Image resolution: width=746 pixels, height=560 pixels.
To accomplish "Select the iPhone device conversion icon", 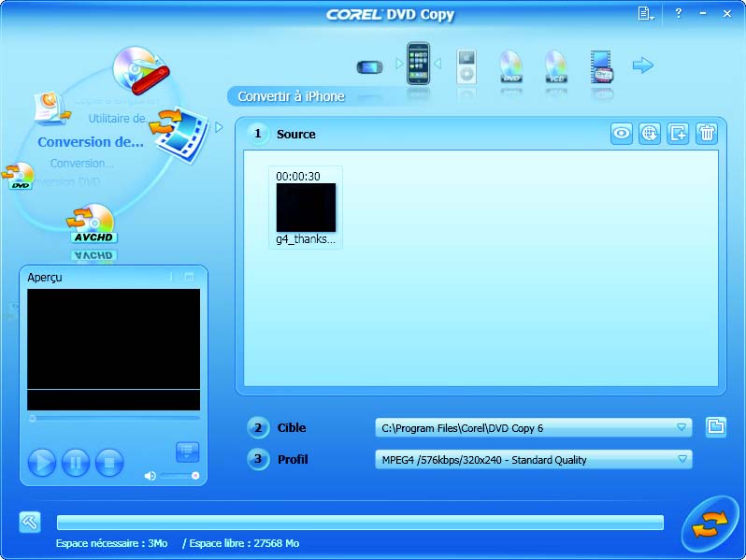I will click(418, 64).
